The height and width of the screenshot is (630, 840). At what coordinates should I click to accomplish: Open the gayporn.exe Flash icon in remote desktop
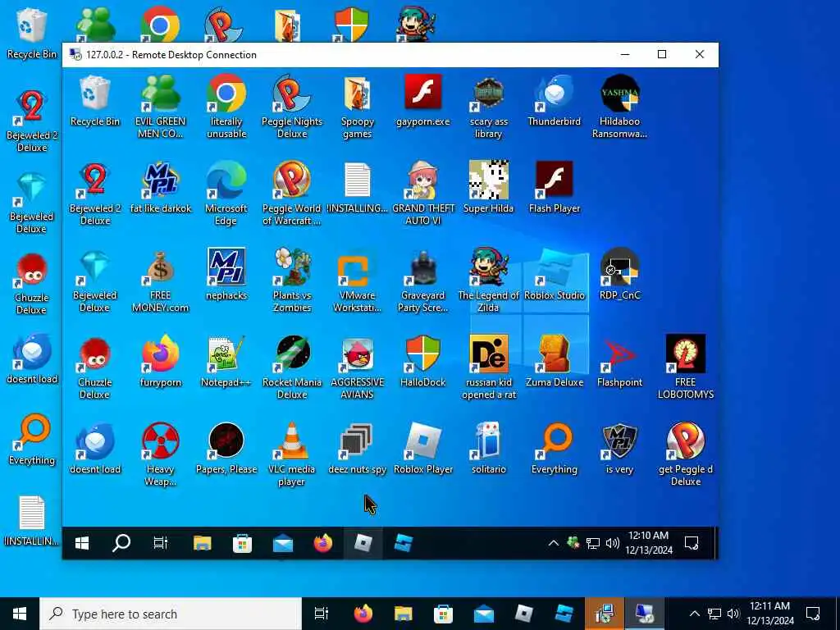click(422, 94)
